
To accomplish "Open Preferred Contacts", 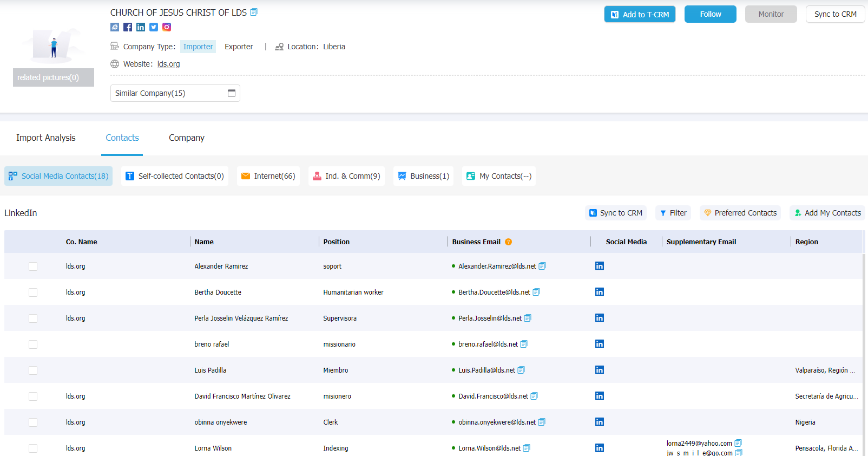I will click(740, 213).
